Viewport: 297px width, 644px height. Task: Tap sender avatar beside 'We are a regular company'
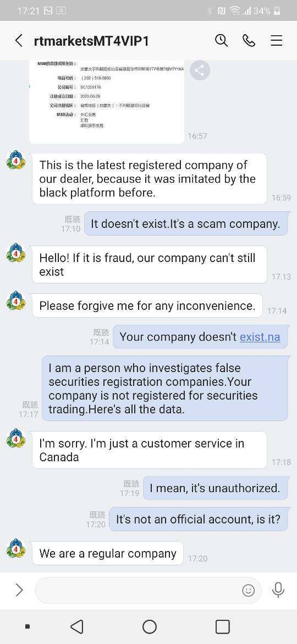tap(16, 548)
